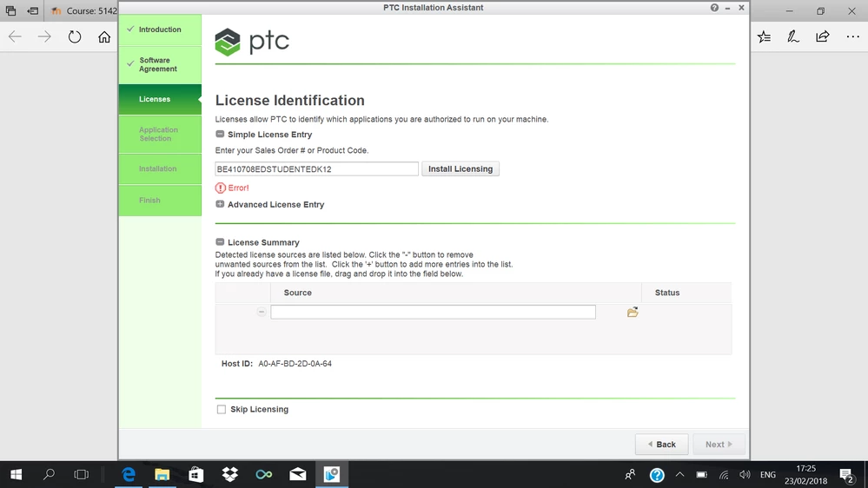Open browser Favorites hub icon

click(x=764, y=37)
